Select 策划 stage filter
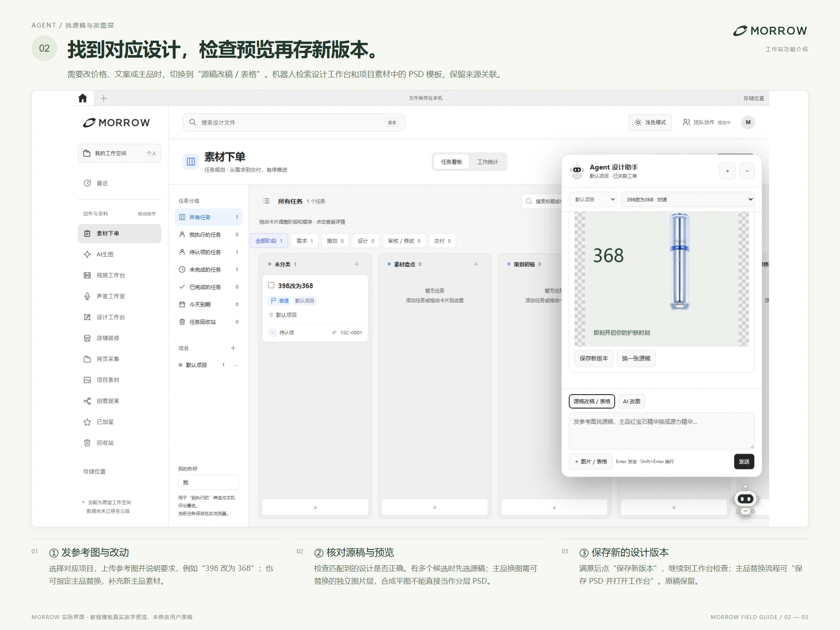 pos(335,241)
